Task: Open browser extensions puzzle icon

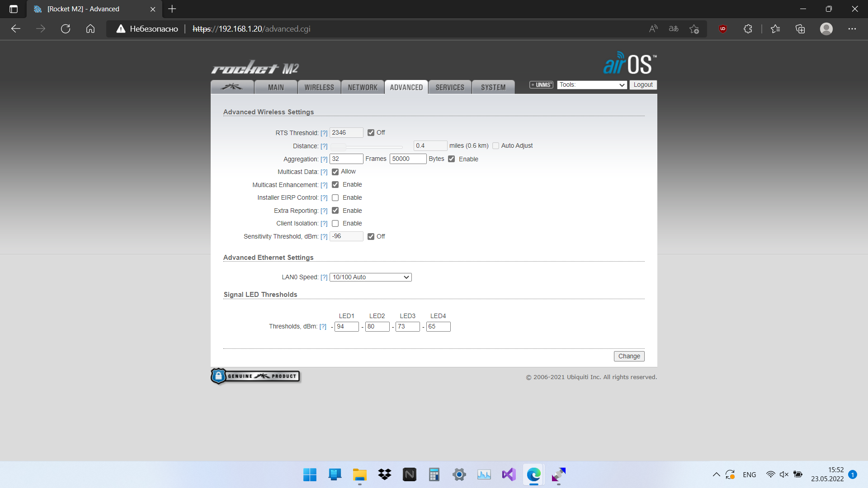Action: [x=748, y=29]
